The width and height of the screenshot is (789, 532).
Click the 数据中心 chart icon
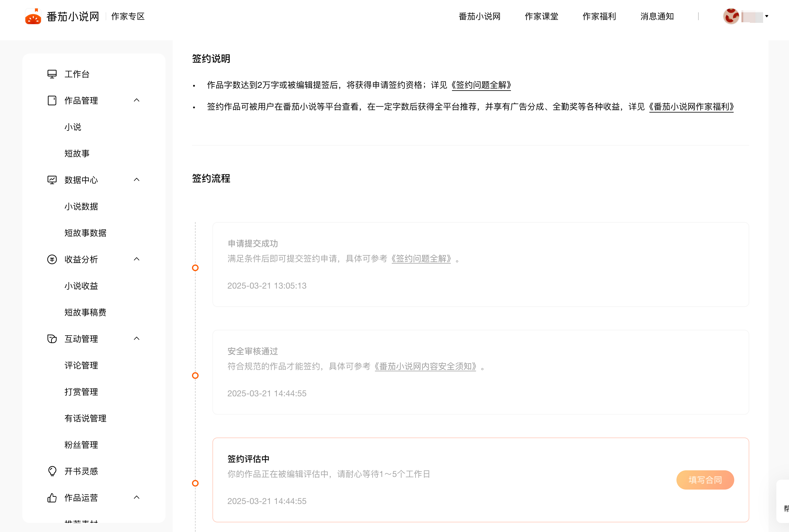point(52,180)
